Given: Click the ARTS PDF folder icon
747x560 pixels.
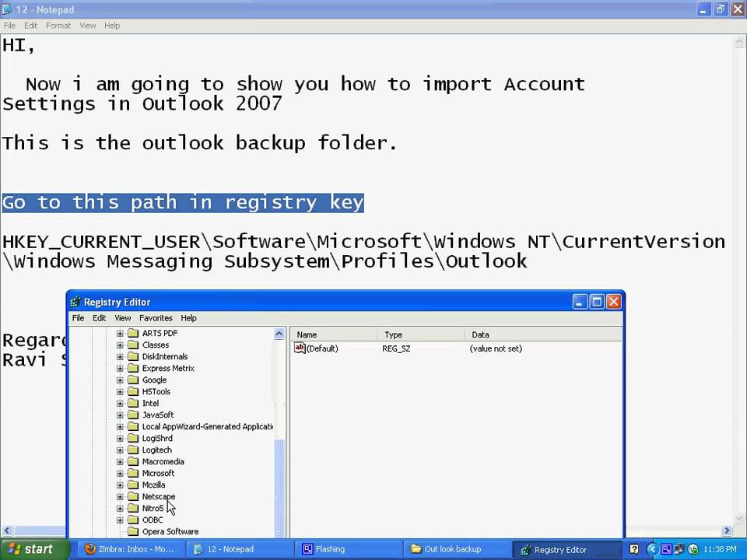Looking at the screenshot, I should [x=133, y=333].
